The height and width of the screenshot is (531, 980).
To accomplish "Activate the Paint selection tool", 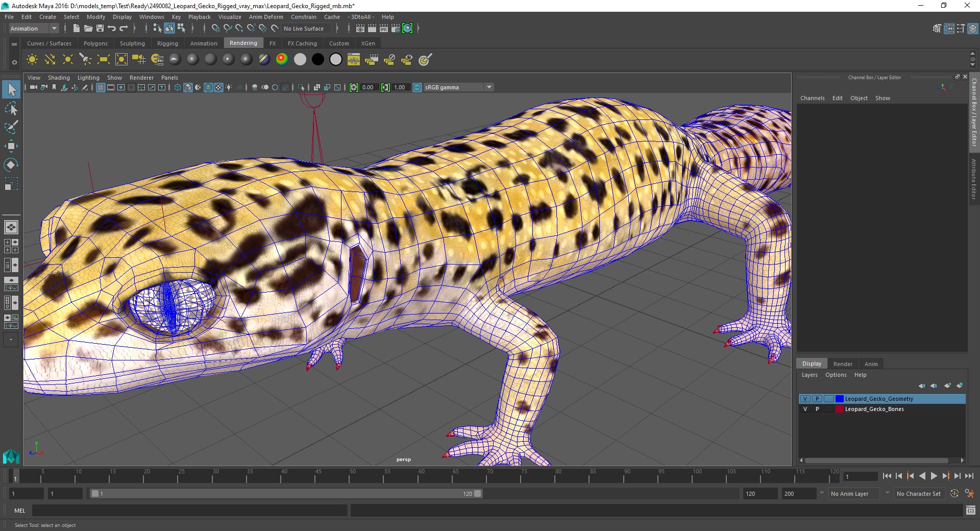I will [x=11, y=127].
